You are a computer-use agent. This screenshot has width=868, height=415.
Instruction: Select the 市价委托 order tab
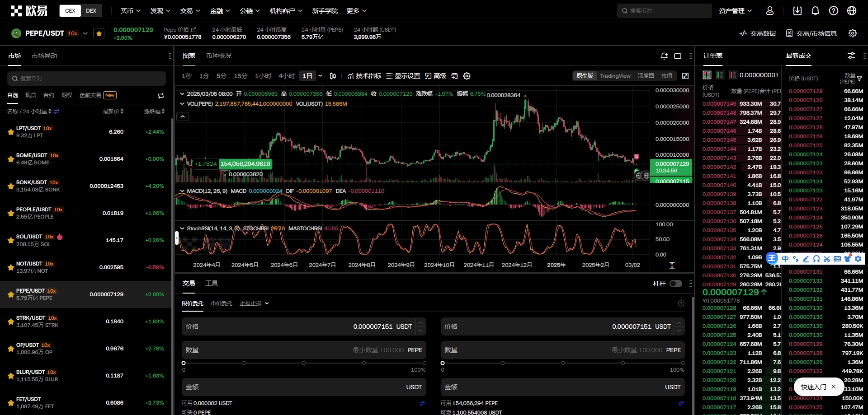click(222, 303)
